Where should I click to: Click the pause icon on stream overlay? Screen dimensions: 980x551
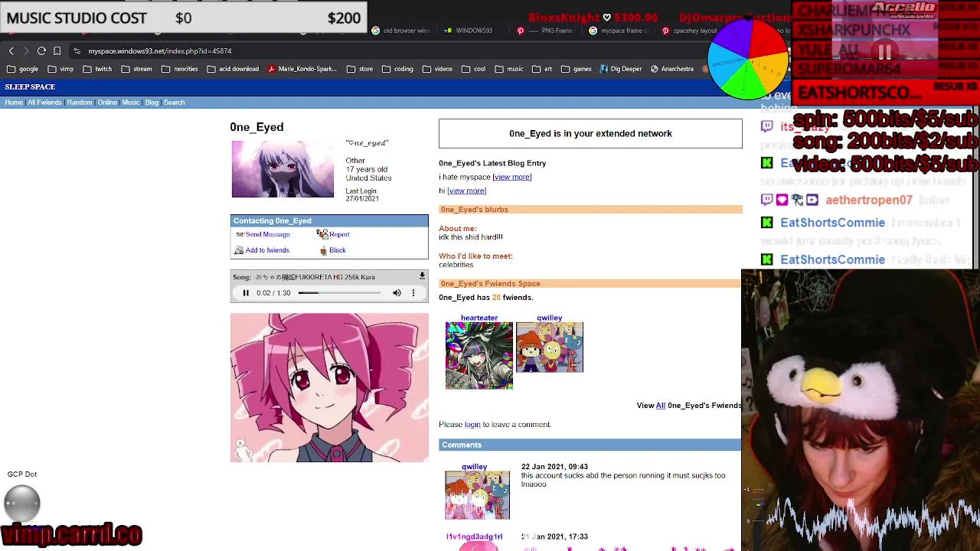[x=884, y=53]
